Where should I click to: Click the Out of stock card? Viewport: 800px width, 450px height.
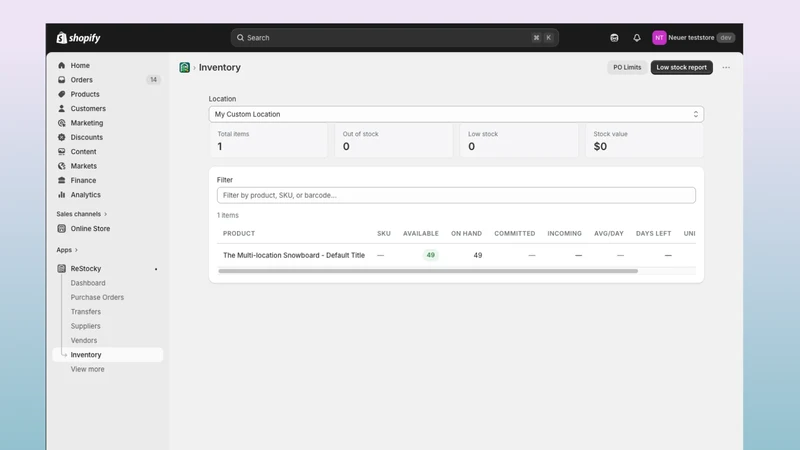point(393,141)
